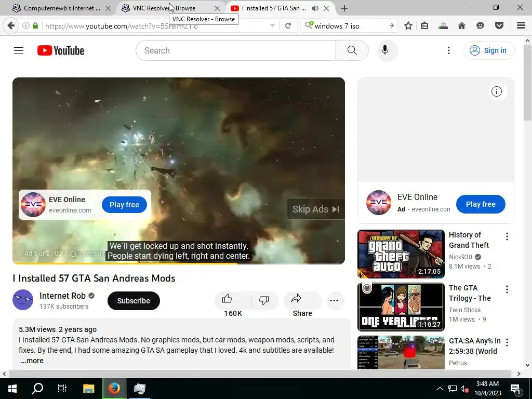Open the Internet Rob channel avatar
This screenshot has width=532, height=399.
[23, 300]
